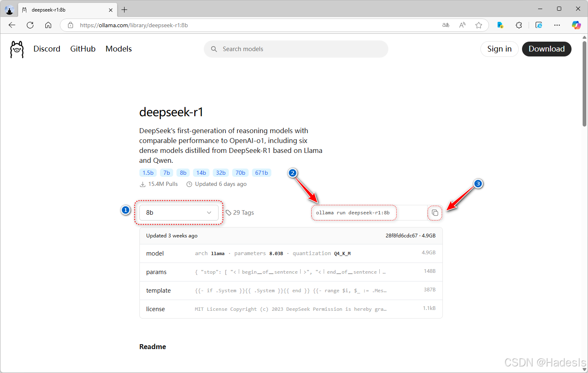The width and height of the screenshot is (588, 373).
Task: View site information lock icon
Action: click(x=71, y=25)
